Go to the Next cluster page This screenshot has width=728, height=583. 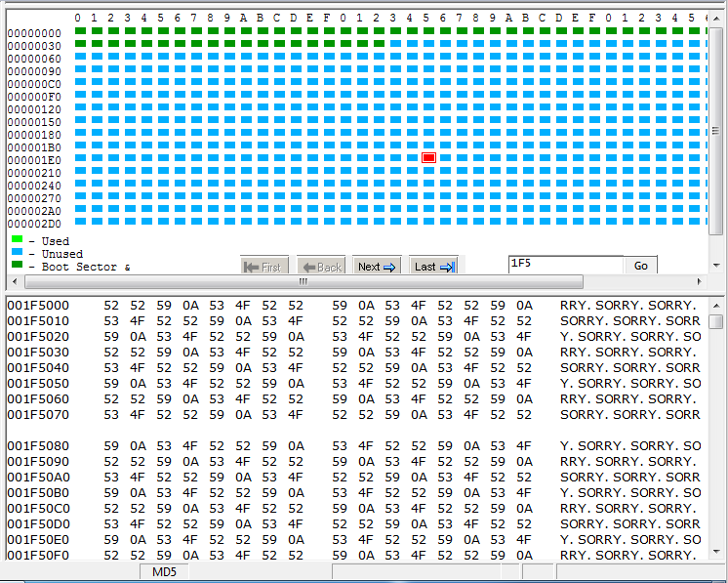tap(377, 267)
